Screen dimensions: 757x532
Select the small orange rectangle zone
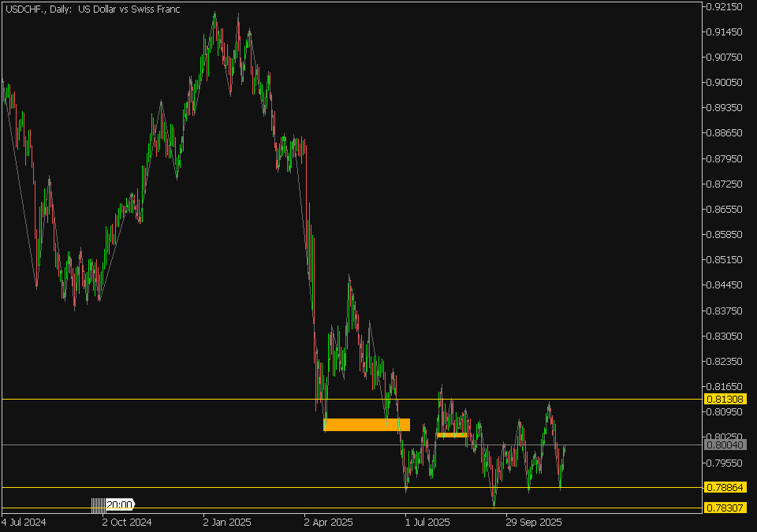tap(451, 434)
